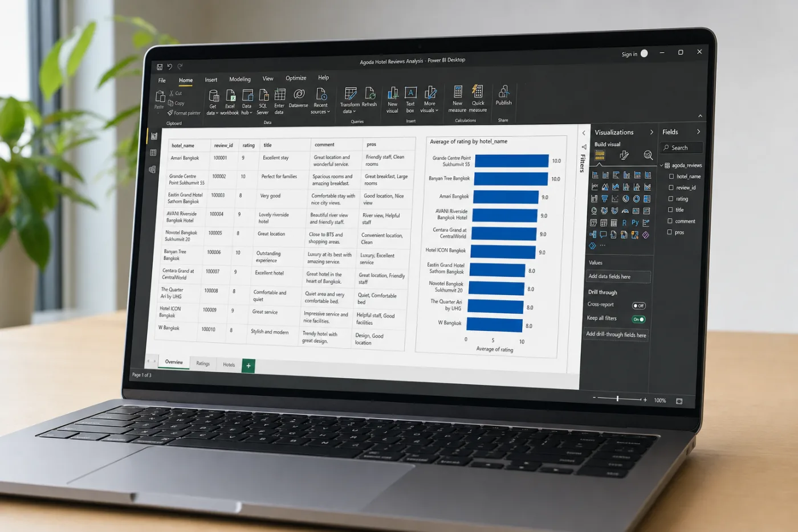
Task: Turn on Cross-report drill through toggle
Action: coord(639,306)
